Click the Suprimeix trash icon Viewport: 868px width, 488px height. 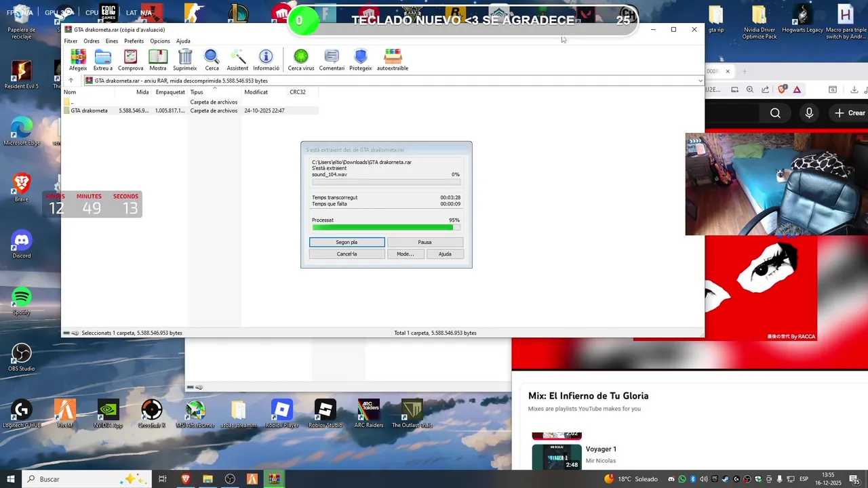(184, 60)
